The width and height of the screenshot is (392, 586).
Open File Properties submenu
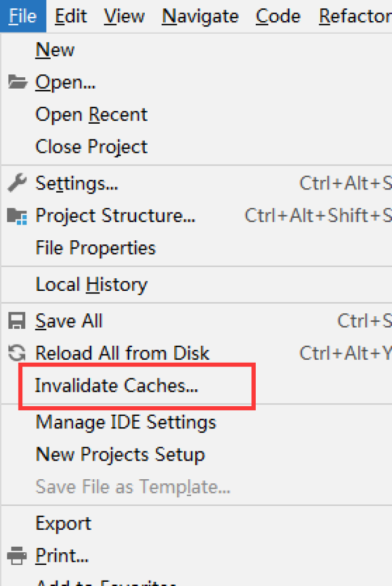click(x=95, y=248)
